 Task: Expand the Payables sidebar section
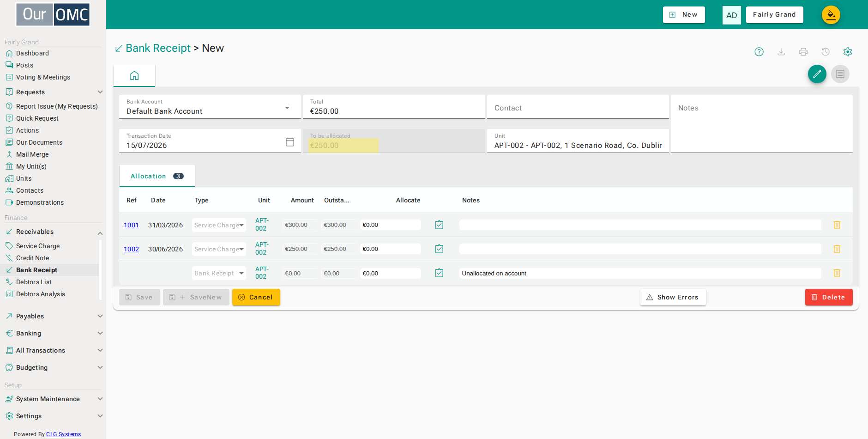click(53, 316)
